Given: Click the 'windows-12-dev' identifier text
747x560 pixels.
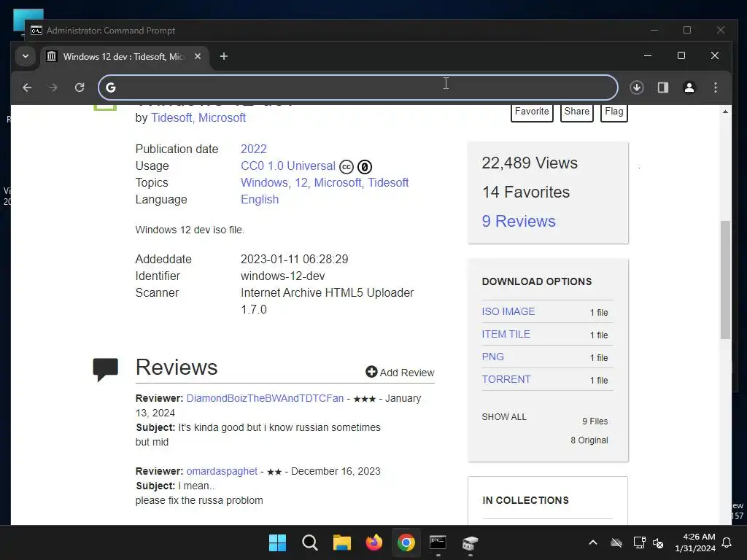Looking at the screenshot, I should pyautogui.click(x=282, y=276).
